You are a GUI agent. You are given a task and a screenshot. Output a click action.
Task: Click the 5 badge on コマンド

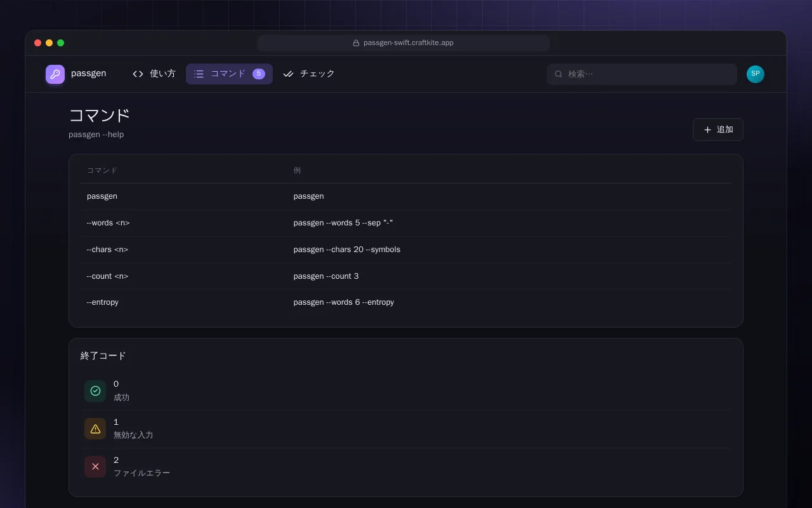259,74
